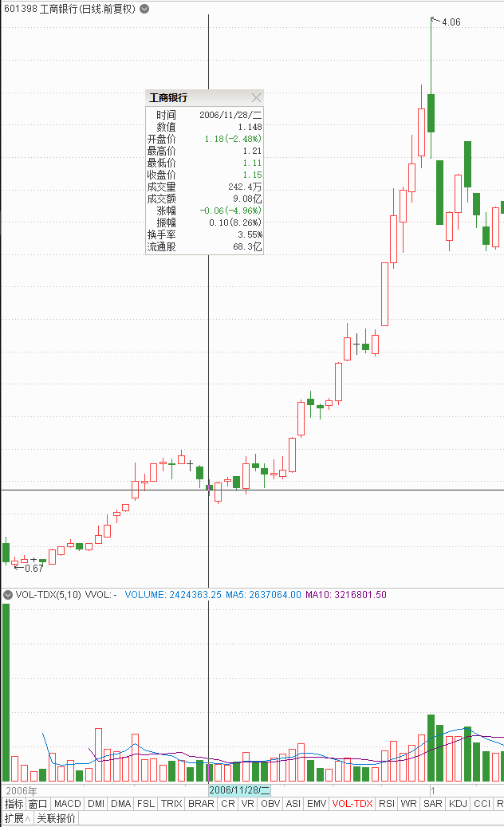This screenshot has width=504, height=827.
Task: Expand the 扩展 panel at the bottom
Action: 17,818
